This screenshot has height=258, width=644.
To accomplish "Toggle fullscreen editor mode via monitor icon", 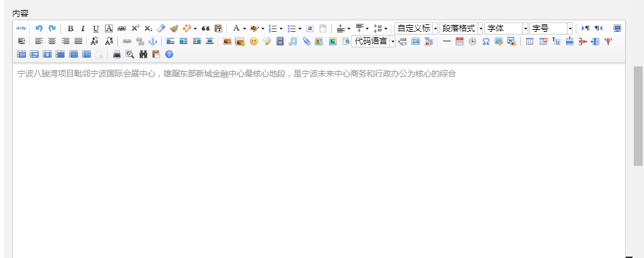I will click(x=618, y=28).
